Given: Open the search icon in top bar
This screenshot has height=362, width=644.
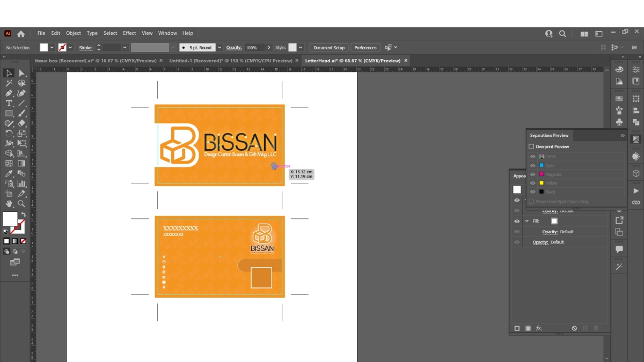Looking at the screenshot, I should 562,33.
